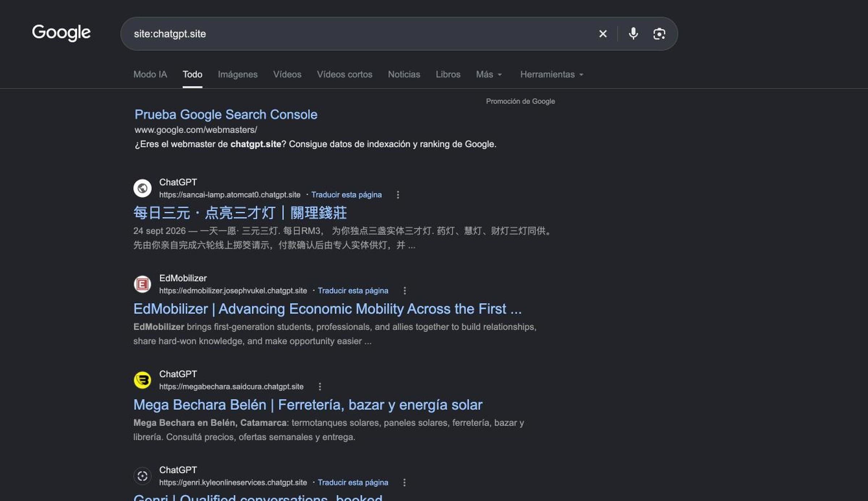Click the genri.kyleonlineservices.chatgpt.site URL
Image resolution: width=868 pixels, height=501 pixels.
(x=233, y=483)
